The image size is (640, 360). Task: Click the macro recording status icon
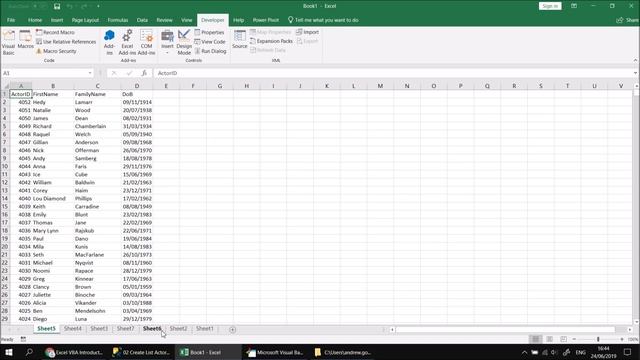[23, 339]
